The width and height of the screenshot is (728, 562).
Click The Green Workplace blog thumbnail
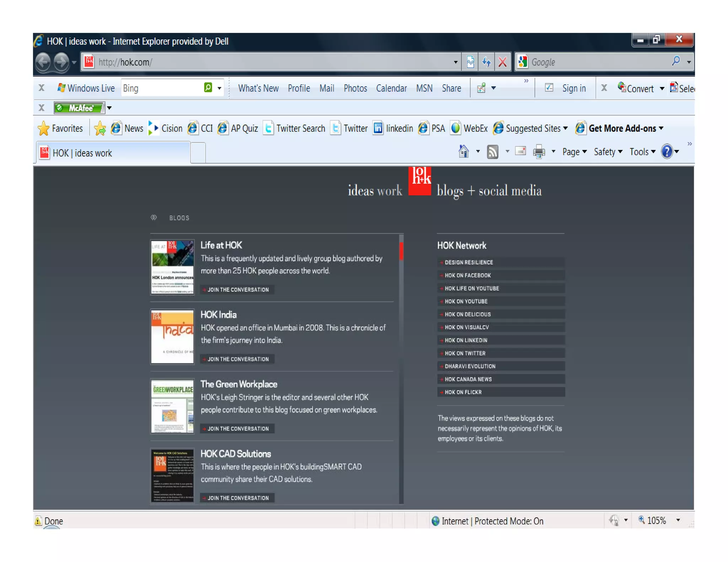click(172, 406)
